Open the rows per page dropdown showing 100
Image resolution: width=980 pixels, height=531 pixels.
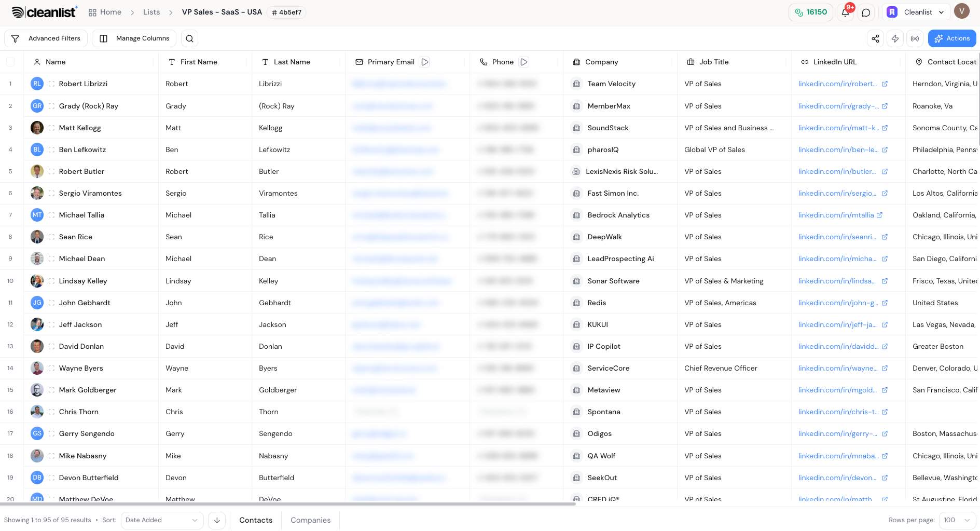[957, 520]
